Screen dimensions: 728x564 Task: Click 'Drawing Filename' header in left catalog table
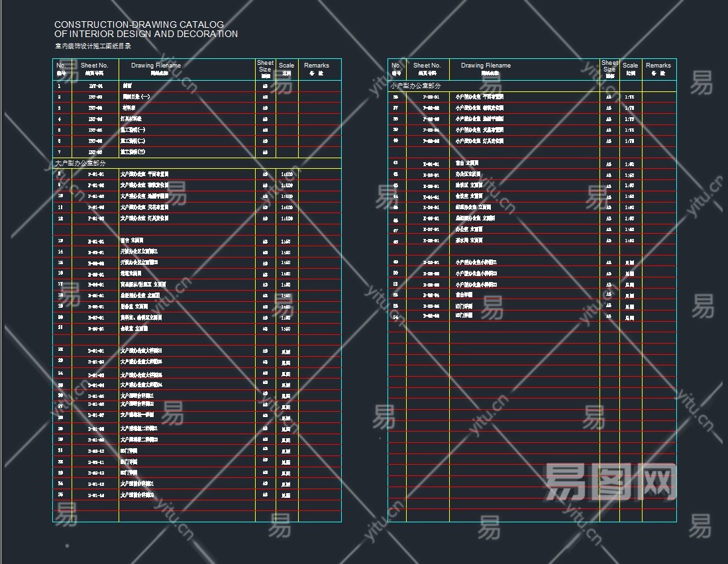pyautogui.click(x=156, y=66)
